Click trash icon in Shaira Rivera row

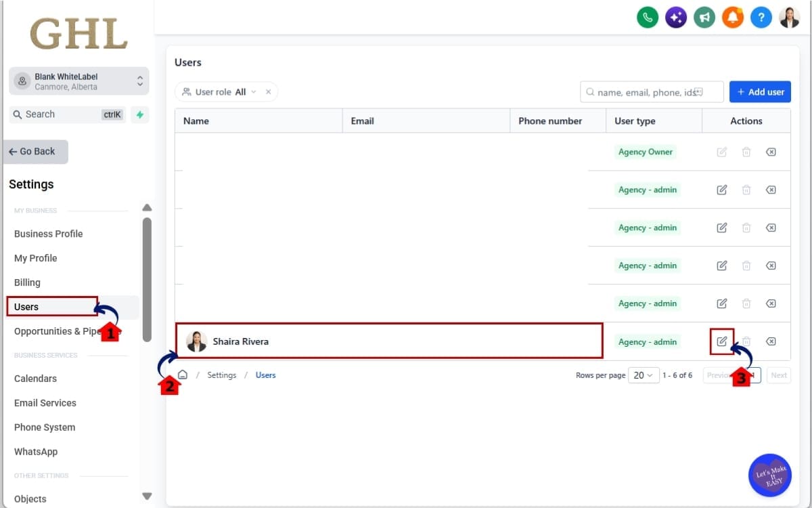746,341
